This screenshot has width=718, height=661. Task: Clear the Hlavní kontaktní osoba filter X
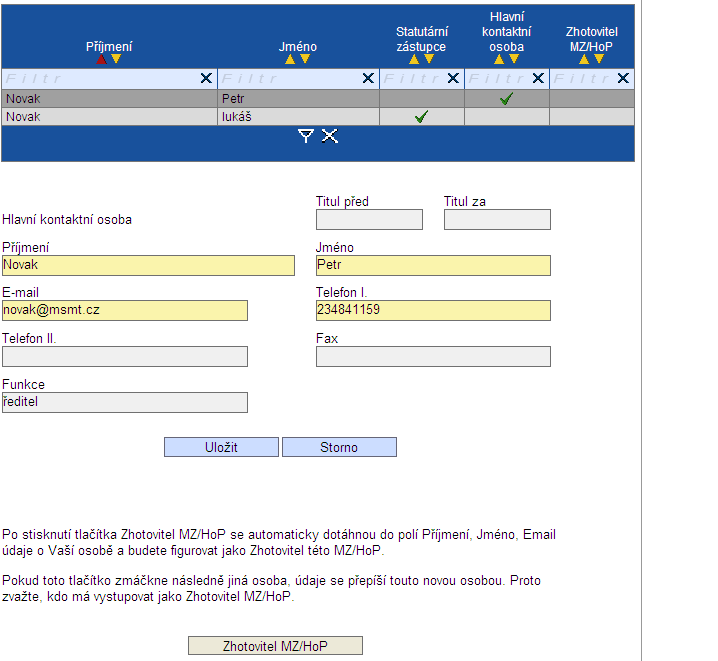pyautogui.click(x=538, y=78)
